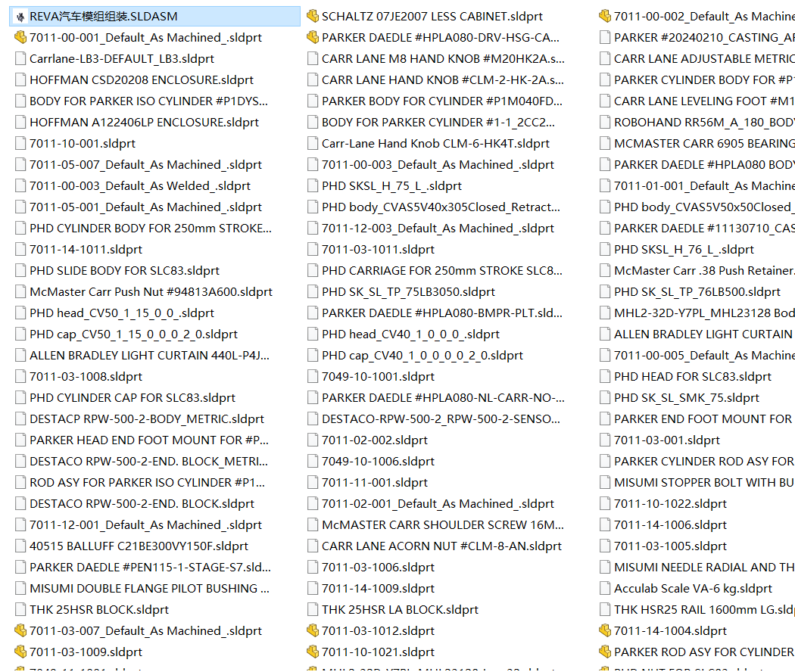Viewport: 795px width, 672px height.
Task: Select file name McMASTER CARR SHOULDER SCREW 16M
Action: point(443,525)
